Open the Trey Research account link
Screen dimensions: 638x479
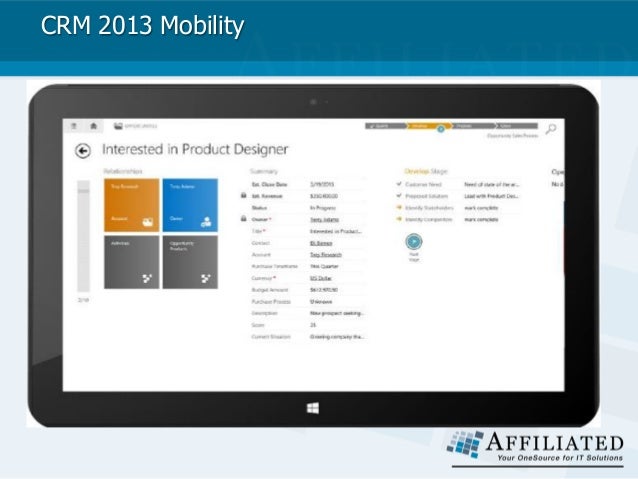[x=326, y=255]
